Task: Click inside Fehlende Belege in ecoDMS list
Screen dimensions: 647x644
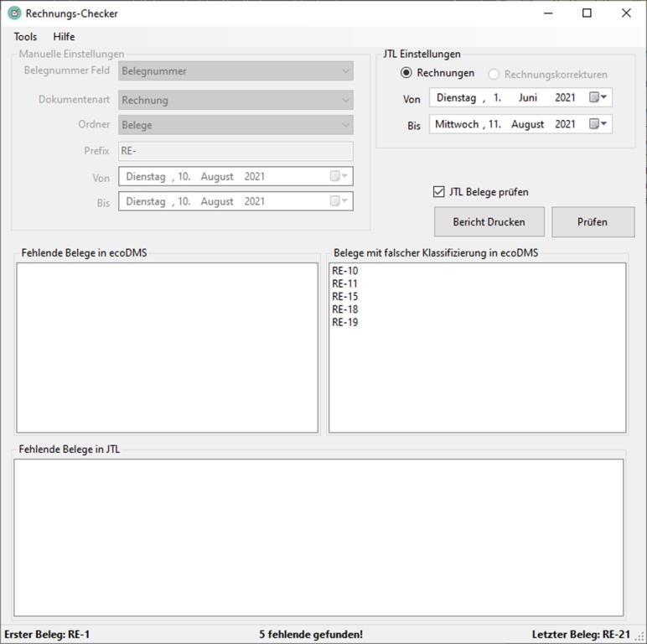Action: point(167,348)
